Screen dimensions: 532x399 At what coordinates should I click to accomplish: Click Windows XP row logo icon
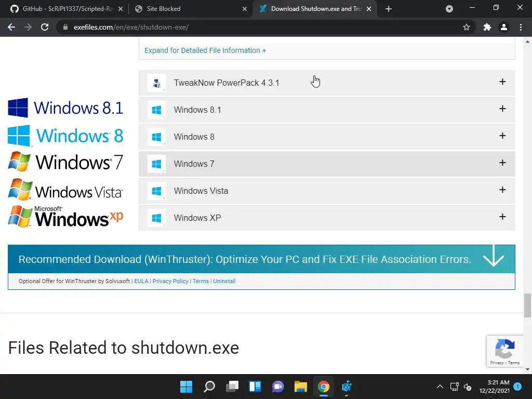[x=156, y=218]
